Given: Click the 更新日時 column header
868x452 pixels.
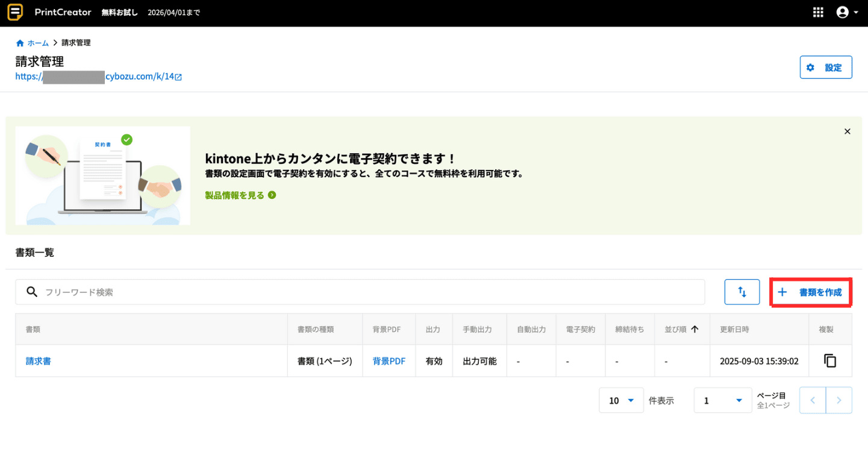Looking at the screenshot, I should 759,330.
